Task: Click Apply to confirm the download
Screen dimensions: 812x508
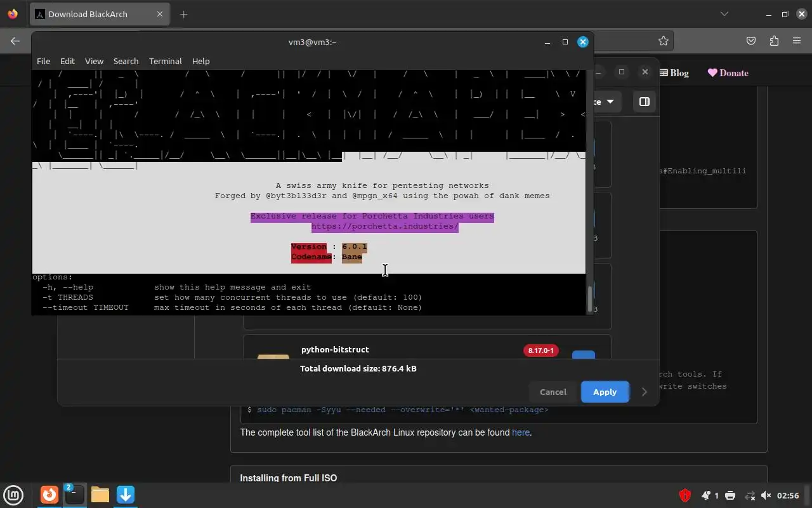Action: pyautogui.click(x=605, y=392)
